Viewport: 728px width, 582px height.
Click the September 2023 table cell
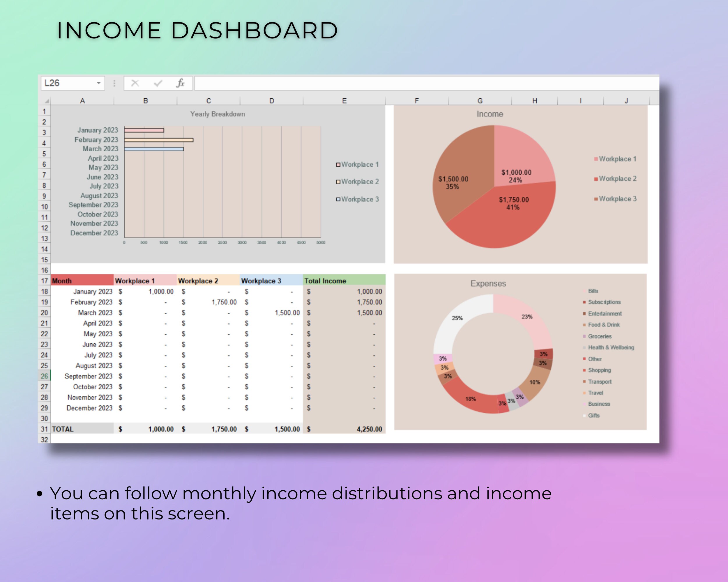pos(82,376)
